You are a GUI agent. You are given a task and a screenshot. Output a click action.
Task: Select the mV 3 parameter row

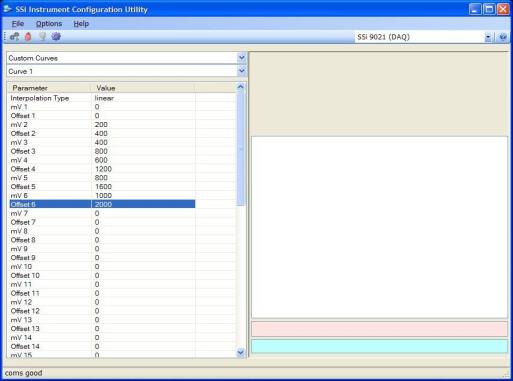102,142
